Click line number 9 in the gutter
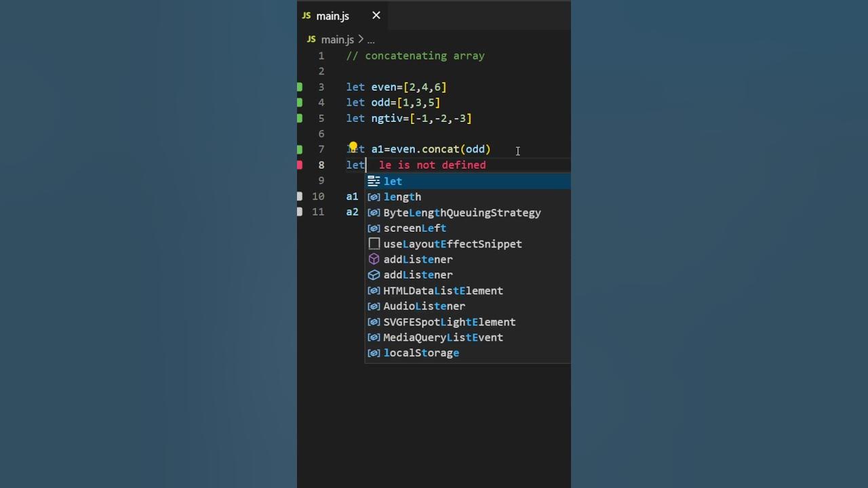The width and height of the screenshot is (868, 488). pyautogui.click(x=321, y=180)
